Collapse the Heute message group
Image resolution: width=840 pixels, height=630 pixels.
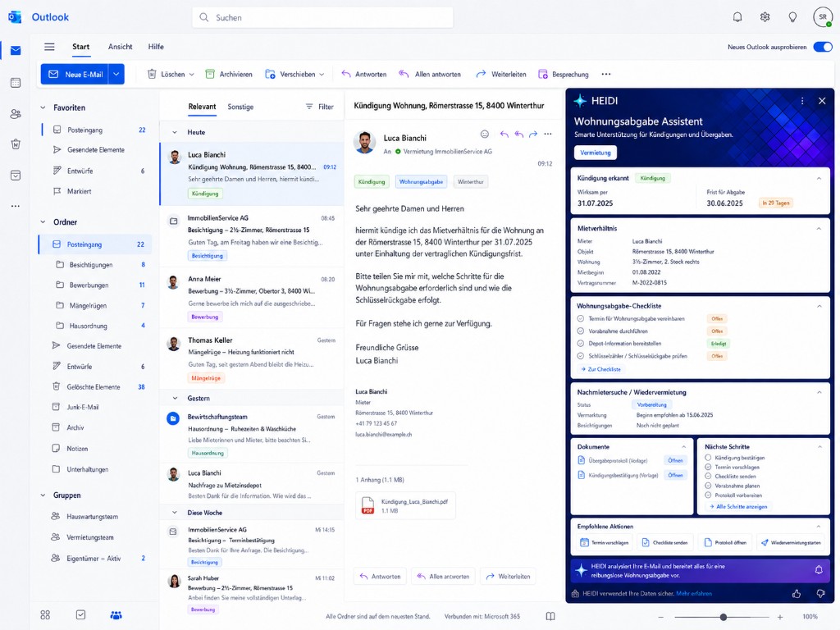(x=175, y=132)
